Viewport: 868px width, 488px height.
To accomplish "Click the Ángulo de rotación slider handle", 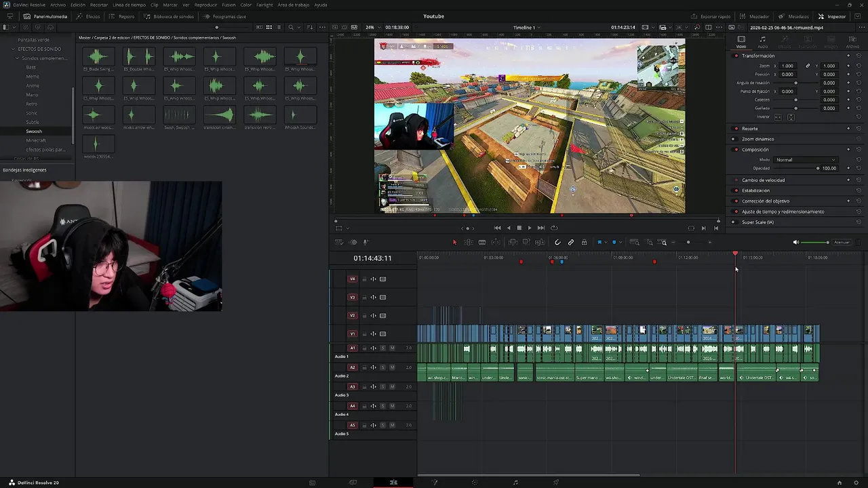I will 795,83.
